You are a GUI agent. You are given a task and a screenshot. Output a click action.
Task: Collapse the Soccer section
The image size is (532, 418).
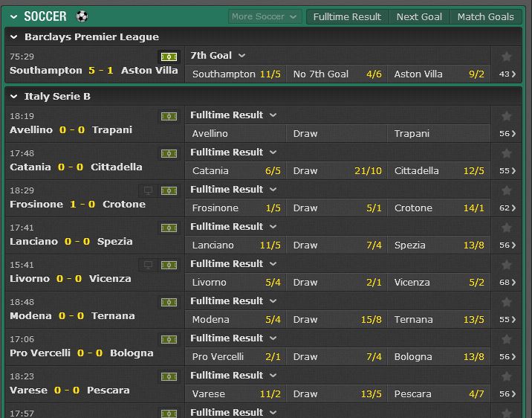click(14, 16)
